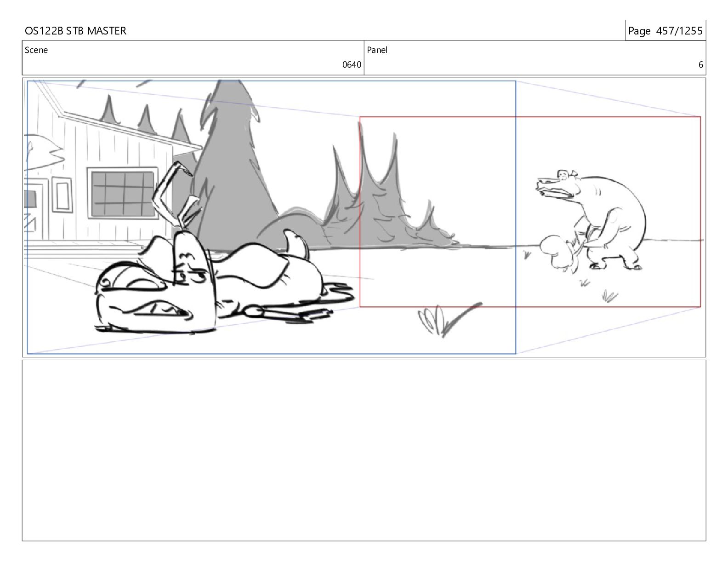This screenshot has width=728, height=563.
Task: Click the panel number '6'
Action: pyautogui.click(x=701, y=65)
